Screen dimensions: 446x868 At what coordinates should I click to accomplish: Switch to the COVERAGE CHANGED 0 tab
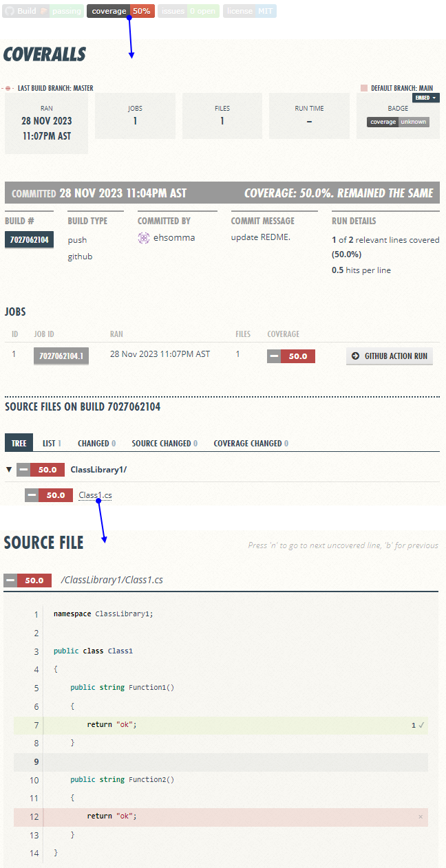coord(251,443)
